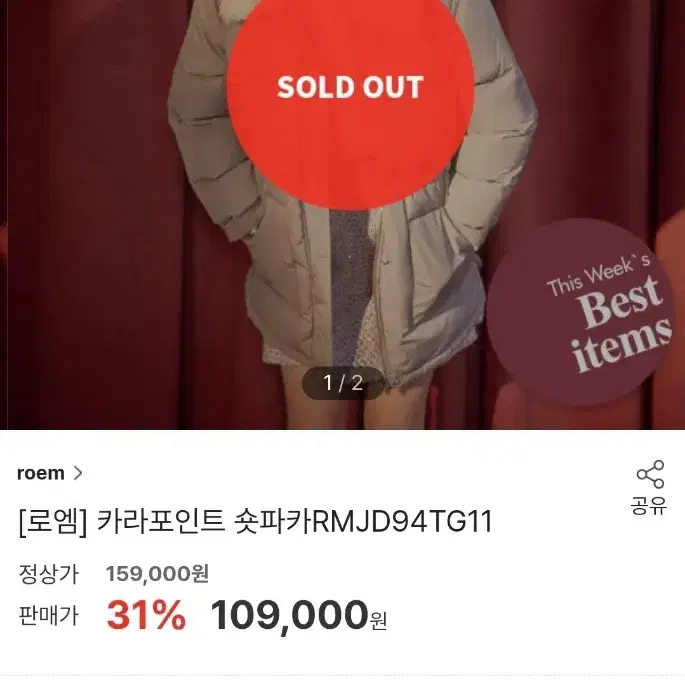Viewport: 685px width, 685px height.
Task: Click the RMJD94TG11 product code text
Action: (x=403, y=522)
